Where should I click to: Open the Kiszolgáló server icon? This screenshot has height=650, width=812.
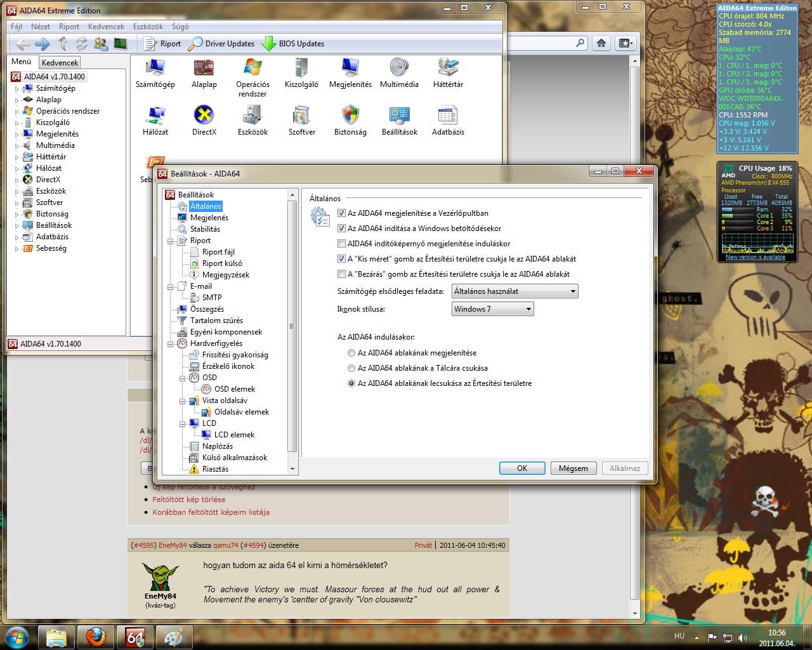301,74
